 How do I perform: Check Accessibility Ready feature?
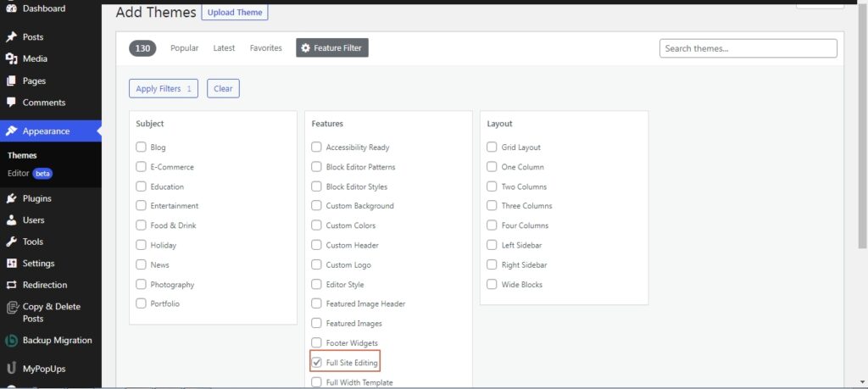(x=317, y=147)
